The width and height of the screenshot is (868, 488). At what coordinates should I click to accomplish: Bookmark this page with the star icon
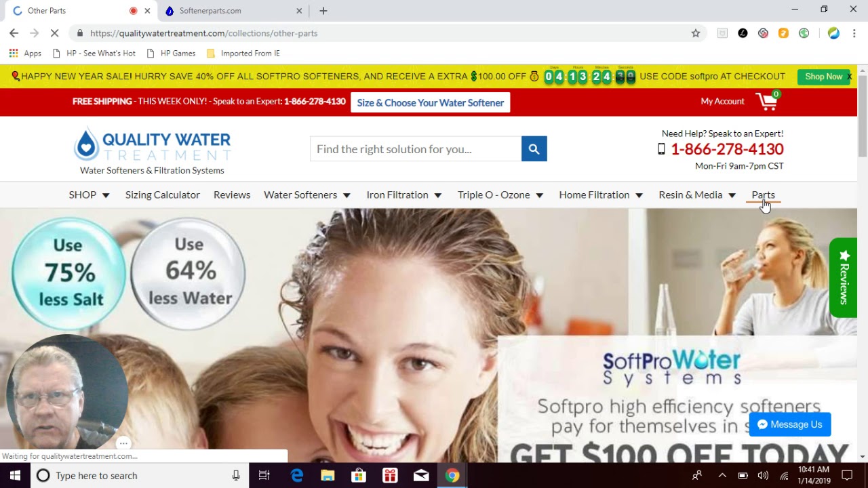click(x=695, y=33)
